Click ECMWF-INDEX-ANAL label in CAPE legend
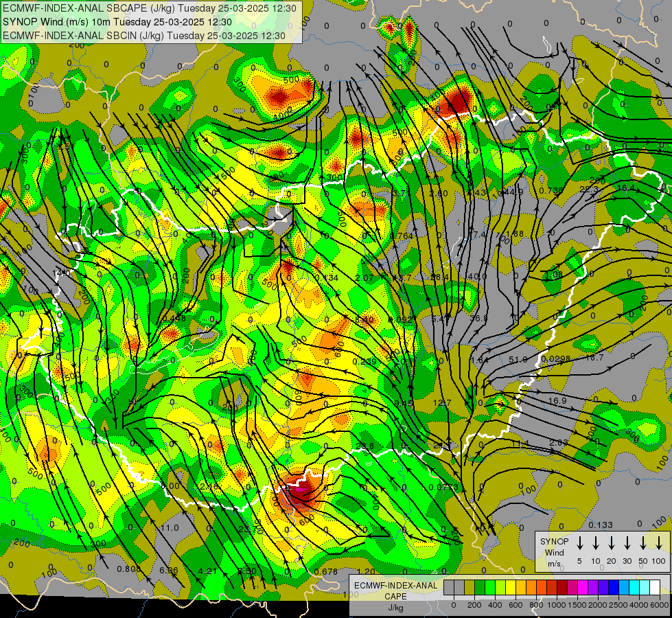The width and height of the screenshot is (672, 618). [x=395, y=586]
